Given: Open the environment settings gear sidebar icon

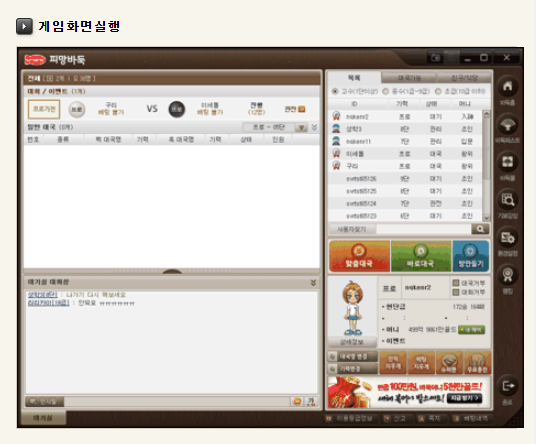Looking at the screenshot, I should [x=508, y=238].
